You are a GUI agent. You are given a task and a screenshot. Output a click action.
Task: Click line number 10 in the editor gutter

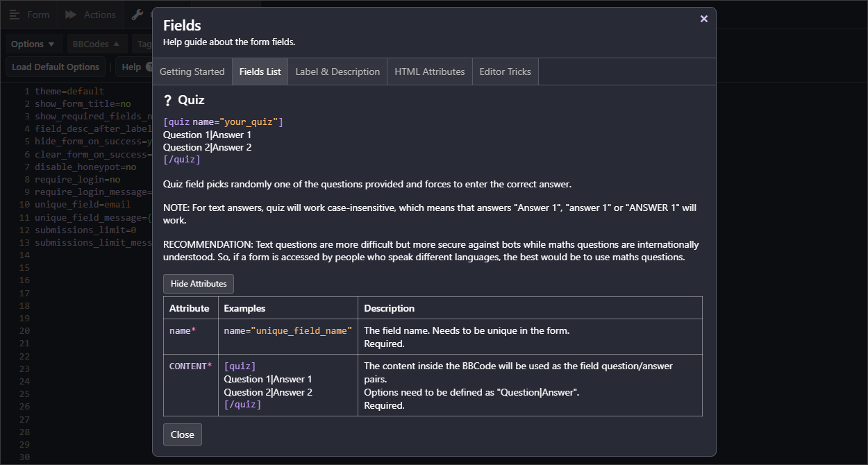24,204
